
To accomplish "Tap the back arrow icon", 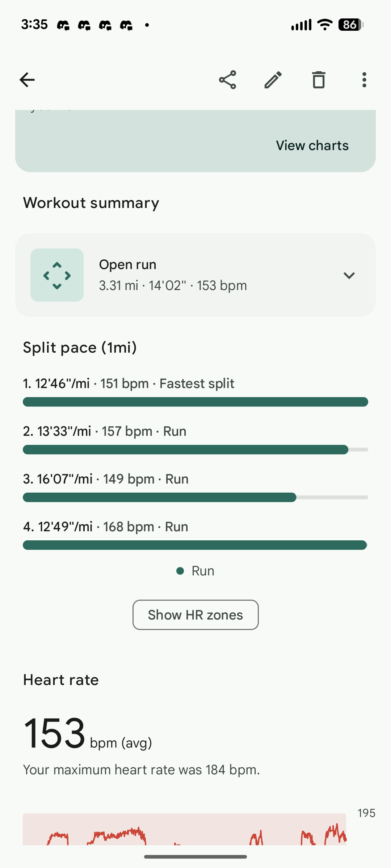I will tap(27, 80).
